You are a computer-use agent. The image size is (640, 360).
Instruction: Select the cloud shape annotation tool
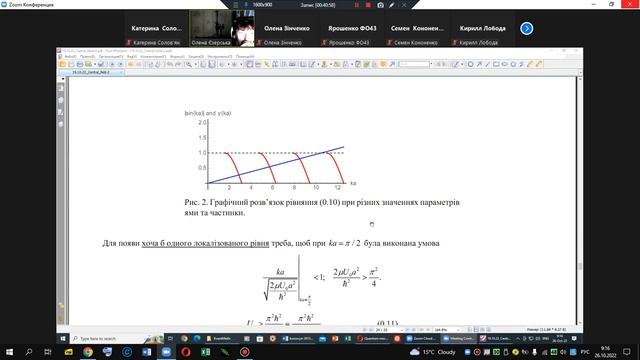pyautogui.click(x=504, y=64)
